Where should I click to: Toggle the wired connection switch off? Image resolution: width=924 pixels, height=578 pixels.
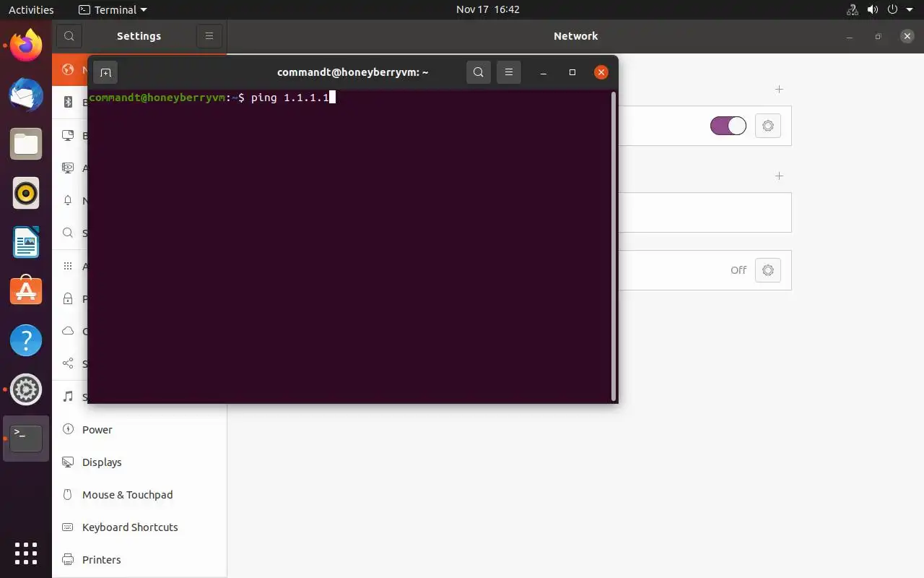(x=728, y=126)
